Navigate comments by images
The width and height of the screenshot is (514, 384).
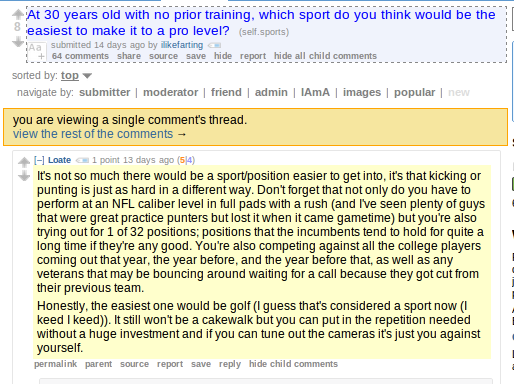[x=362, y=92]
